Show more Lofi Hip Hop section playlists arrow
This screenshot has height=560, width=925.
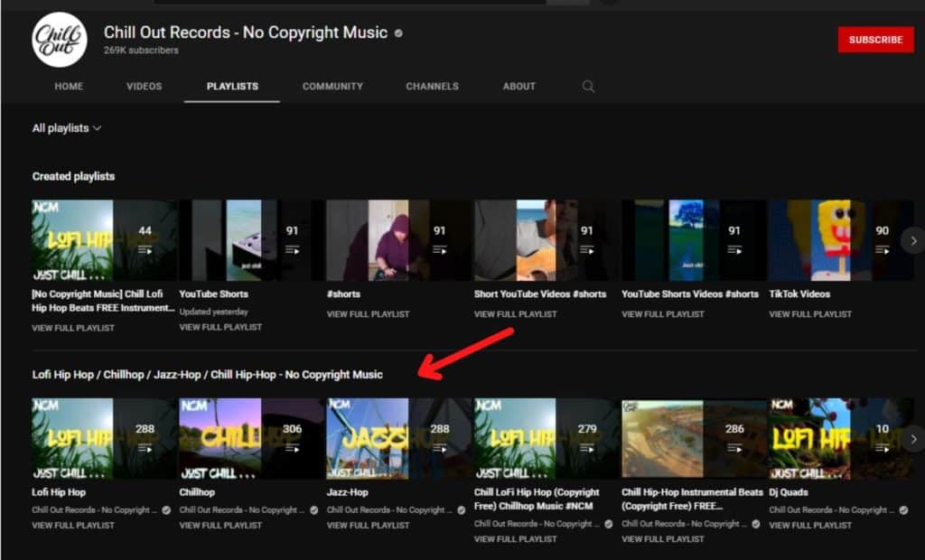tap(914, 439)
